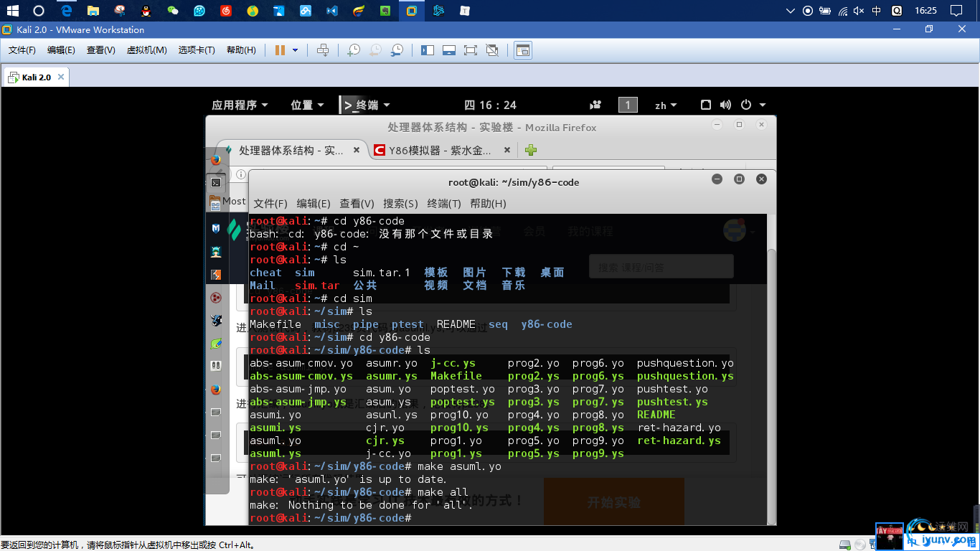Screen dimensions: 980x551
Task: Open WeChat from Windows taskbar
Action: coord(172,11)
